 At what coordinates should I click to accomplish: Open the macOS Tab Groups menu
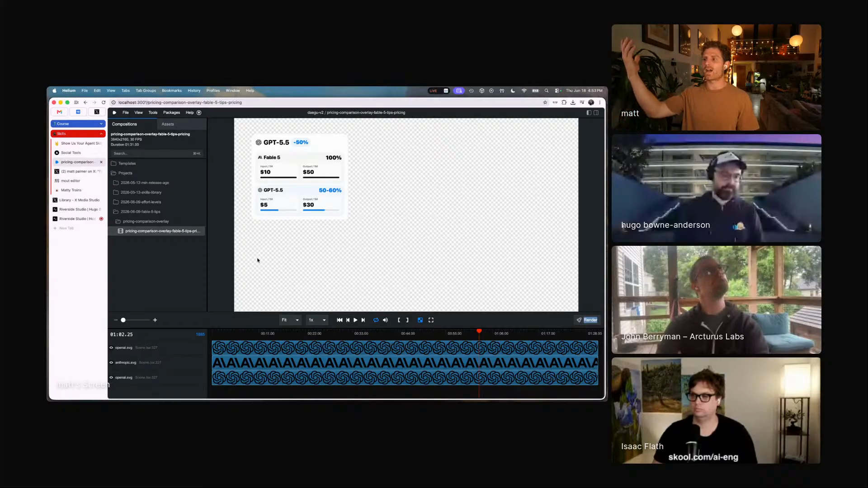[146, 91]
